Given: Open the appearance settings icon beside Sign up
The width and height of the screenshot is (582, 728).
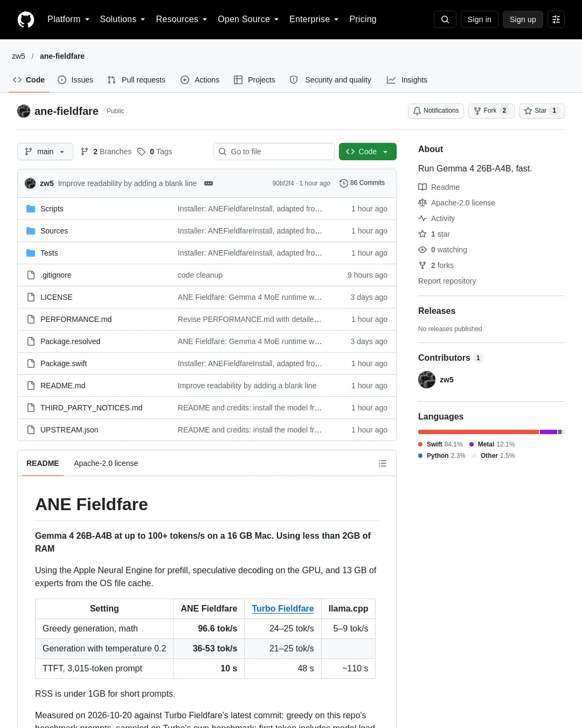Looking at the screenshot, I should (x=556, y=19).
